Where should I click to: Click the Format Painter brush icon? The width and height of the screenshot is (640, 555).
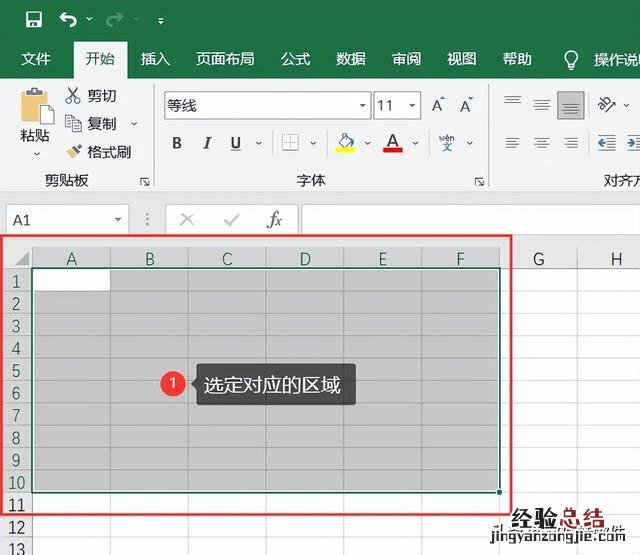pyautogui.click(x=73, y=152)
